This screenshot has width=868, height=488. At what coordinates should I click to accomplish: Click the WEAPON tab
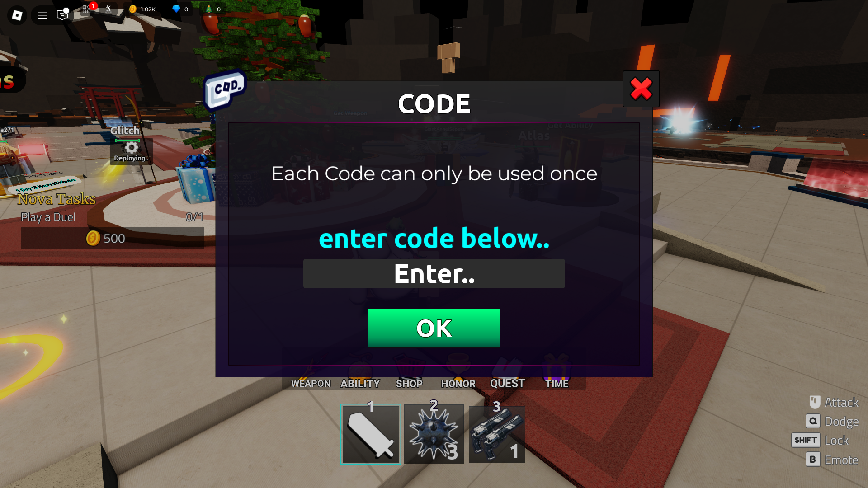pos(310,383)
